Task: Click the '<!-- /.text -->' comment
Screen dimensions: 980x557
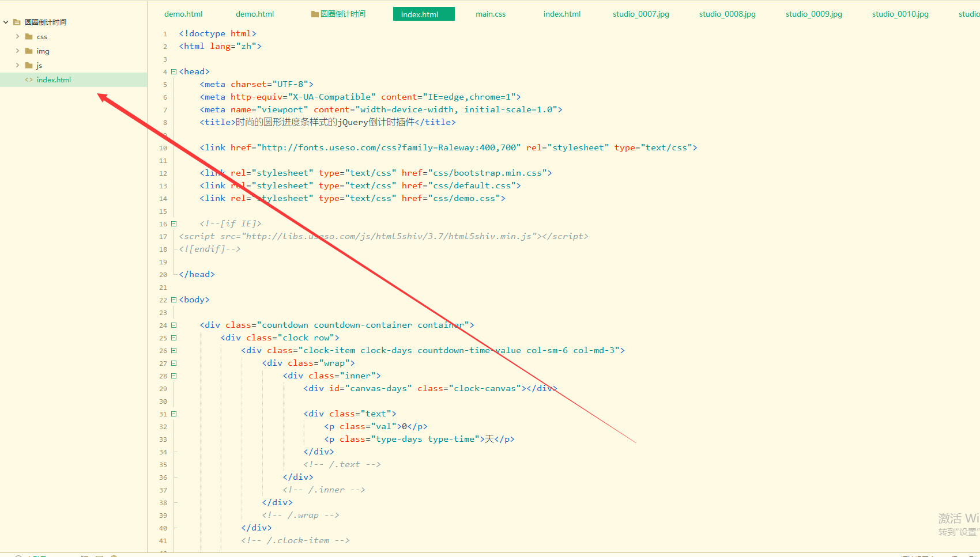Action: coord(342,464)
